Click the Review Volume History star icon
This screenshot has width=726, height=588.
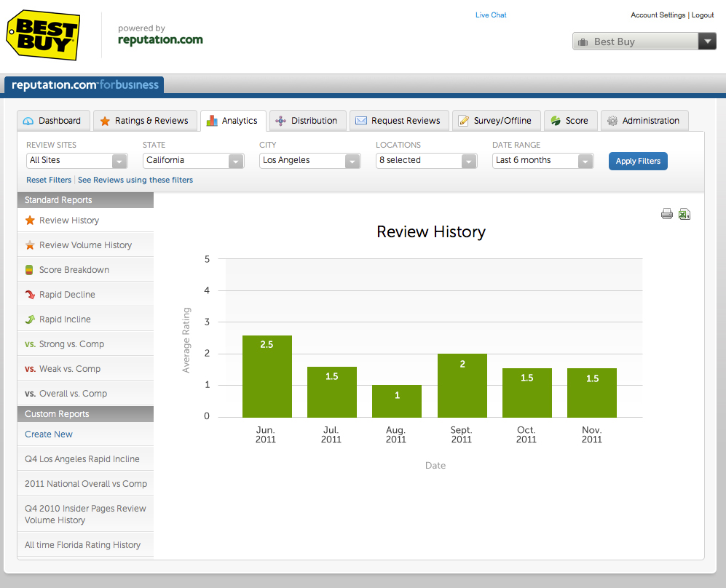pos(30,245)
